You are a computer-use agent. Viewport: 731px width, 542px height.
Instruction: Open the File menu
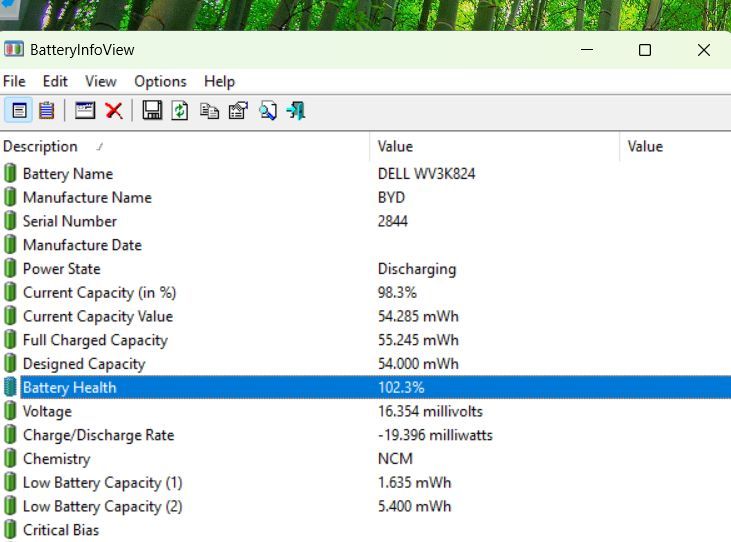point(14,81)
